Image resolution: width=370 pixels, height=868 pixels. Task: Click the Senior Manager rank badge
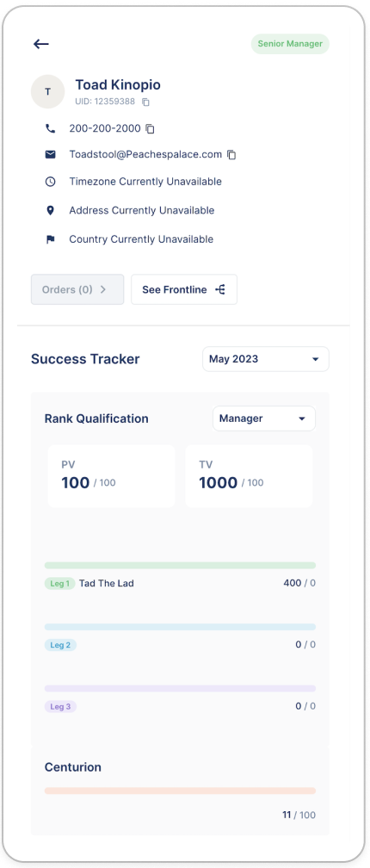tap(290, 44)
